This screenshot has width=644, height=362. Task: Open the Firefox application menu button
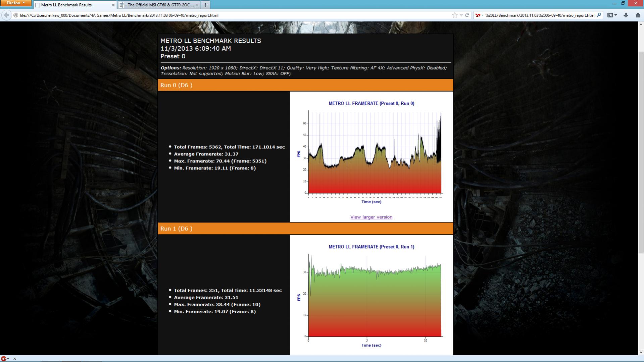(x=16, y=3)
